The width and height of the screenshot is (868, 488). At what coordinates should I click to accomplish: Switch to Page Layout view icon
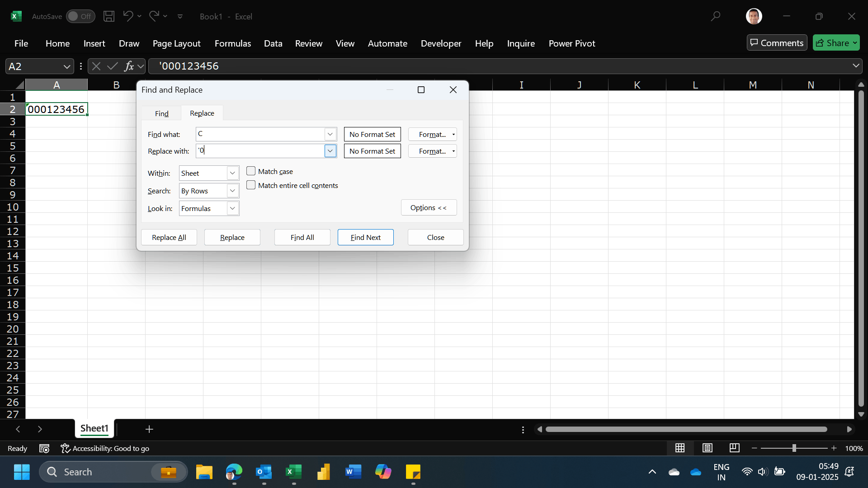[707, 448]
